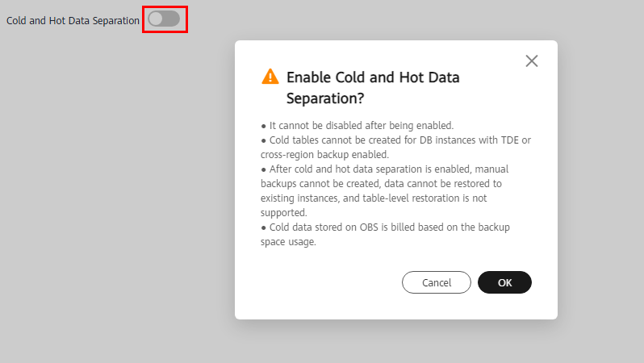Screen dimensions: 644x363
Task: Click the "Enable Cold and Hot Data" heading line
Action: click(373, 77)
